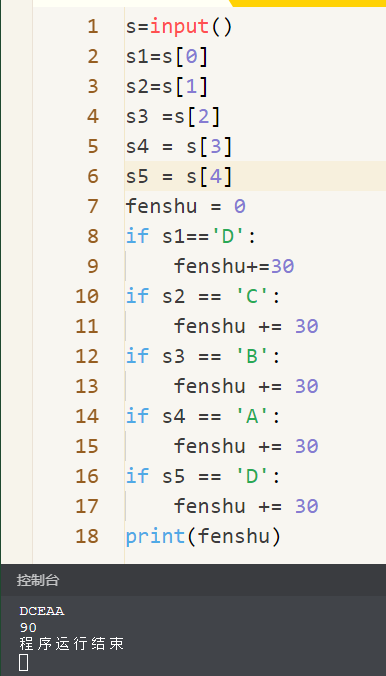Click the yellow tab strip at top
Viewport: 386px width, 676px height.
tap(307, 3)
